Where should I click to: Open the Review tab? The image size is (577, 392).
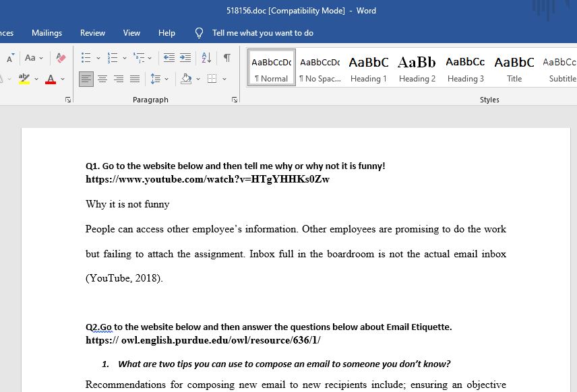pos(93,33)
